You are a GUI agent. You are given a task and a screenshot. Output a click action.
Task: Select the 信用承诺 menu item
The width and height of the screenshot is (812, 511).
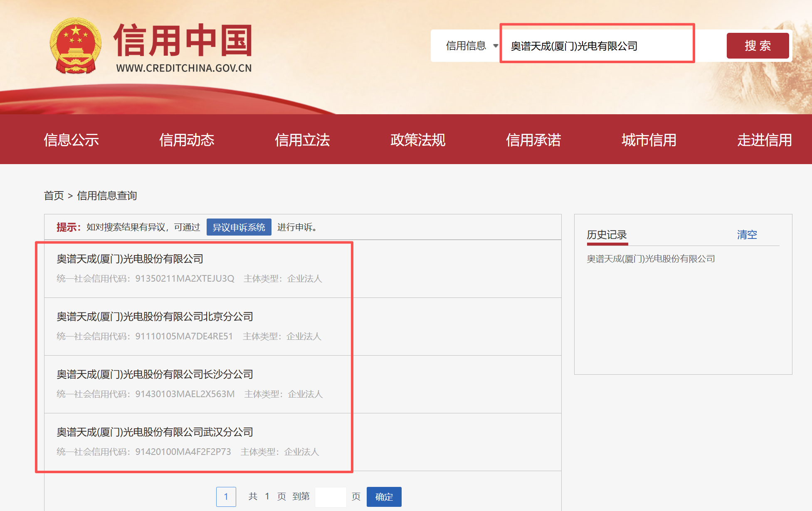click(x=533, y=140)
